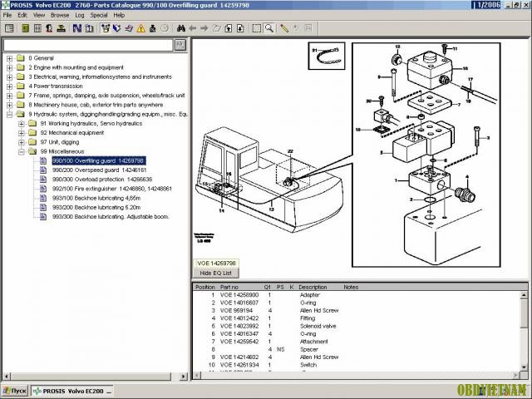This screenshot has width=532, height=399.
Task: Click the magnifier zoom tool
Action: (268, 28)
